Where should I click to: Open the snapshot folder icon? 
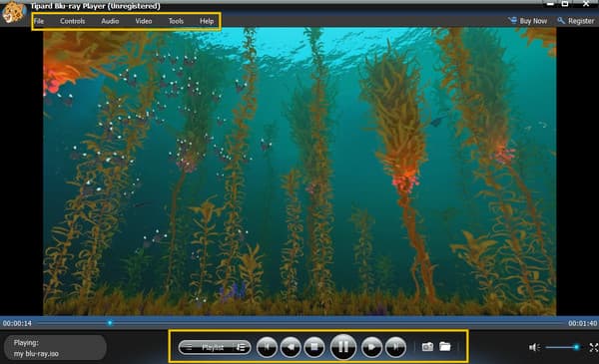click(445, 346)
